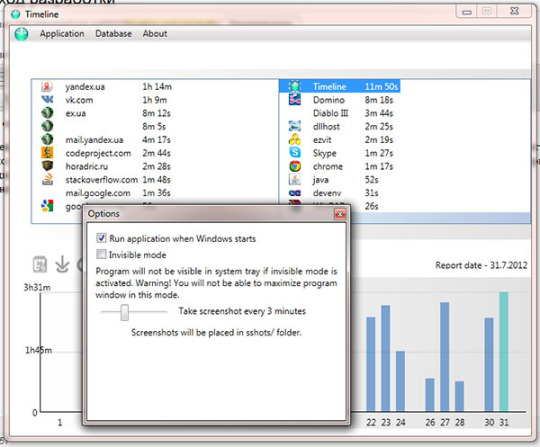Click the java application icon
The height and width of the screenshot is (447, 540).
pyautogui.click(x=295, y=179)
